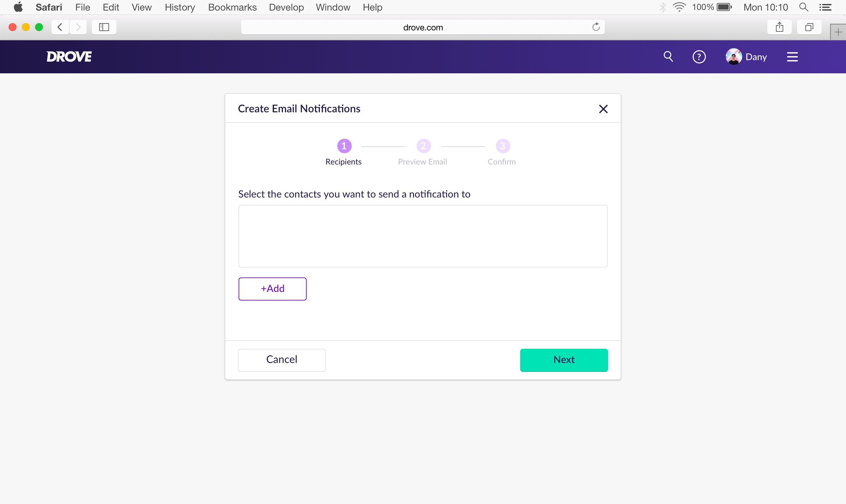Open the Apple menu

(x=19, y=7)
